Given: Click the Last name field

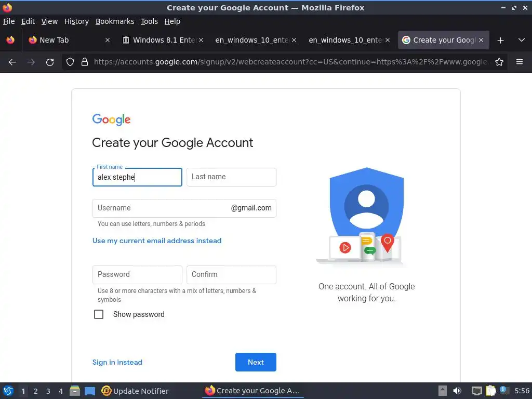Looking at the screenshot, I should [231, 177].
